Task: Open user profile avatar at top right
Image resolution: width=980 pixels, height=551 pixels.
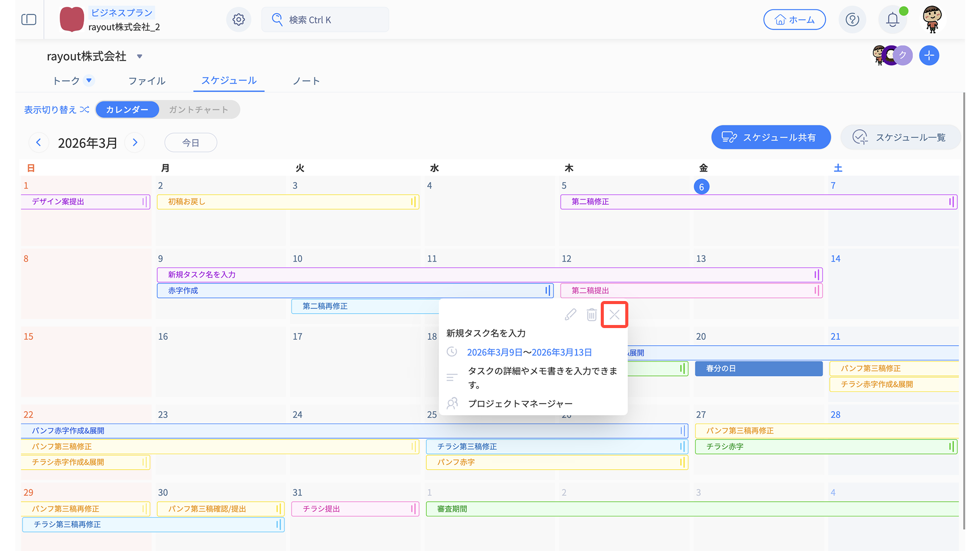Action: 932,19
